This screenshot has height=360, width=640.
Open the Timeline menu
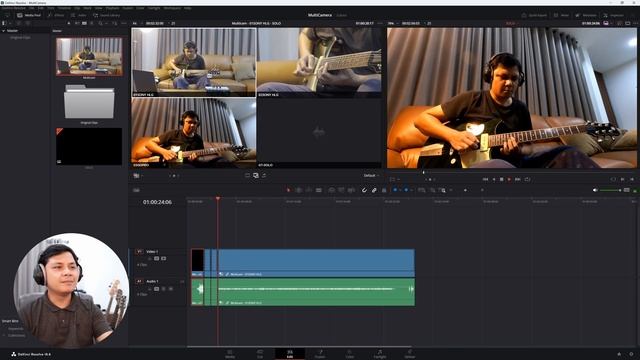pyautogui.click(x=64, y=8)
